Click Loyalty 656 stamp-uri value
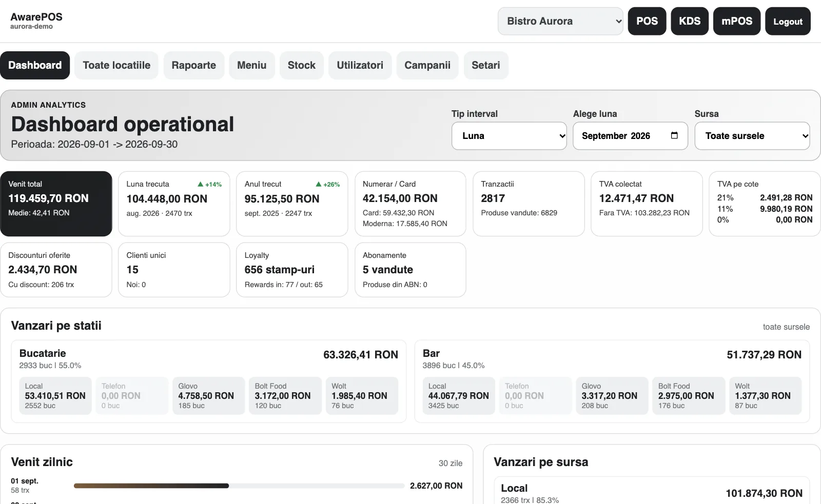The height and width of the screenshot is (504, 821). click(x=280, y=270)
